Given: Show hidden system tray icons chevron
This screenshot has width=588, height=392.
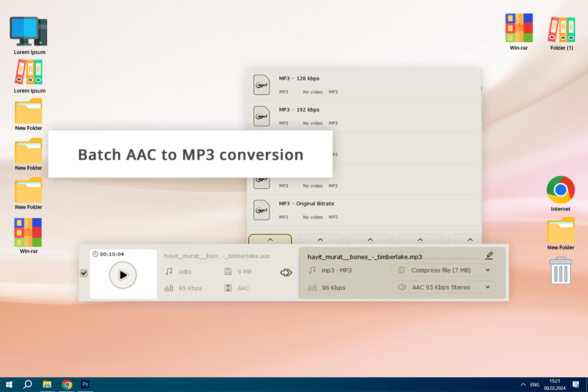Looking at the screenshot, I should pos(523,385).
